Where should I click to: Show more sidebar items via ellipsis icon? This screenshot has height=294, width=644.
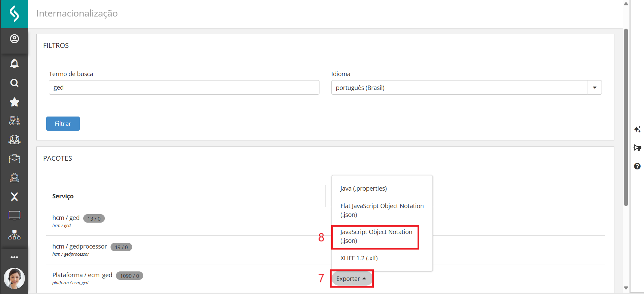pos(14,257)
